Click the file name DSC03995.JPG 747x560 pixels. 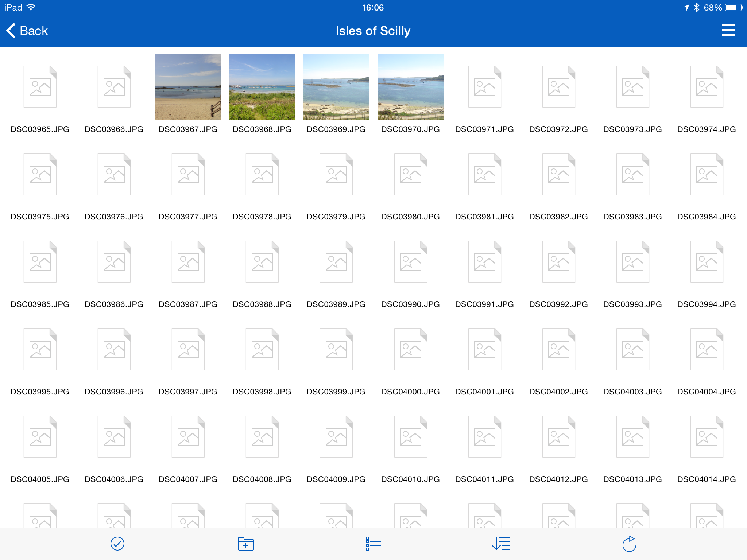tap(40, 392)
